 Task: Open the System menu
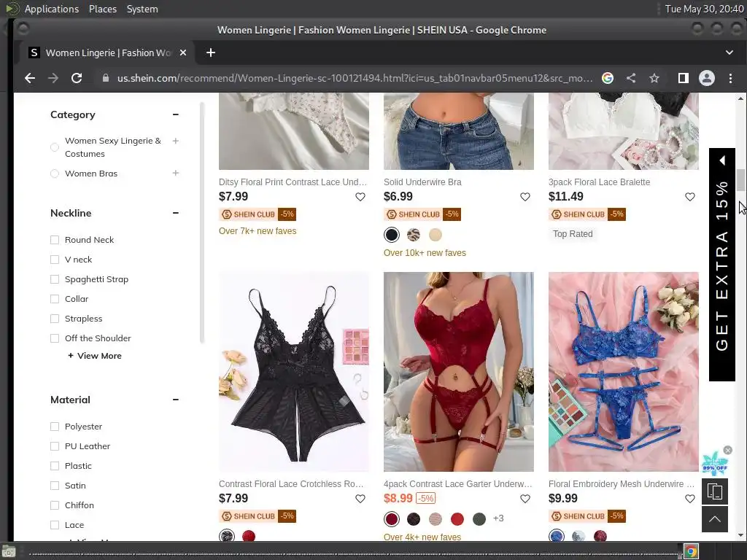click(x=142, y=9)
